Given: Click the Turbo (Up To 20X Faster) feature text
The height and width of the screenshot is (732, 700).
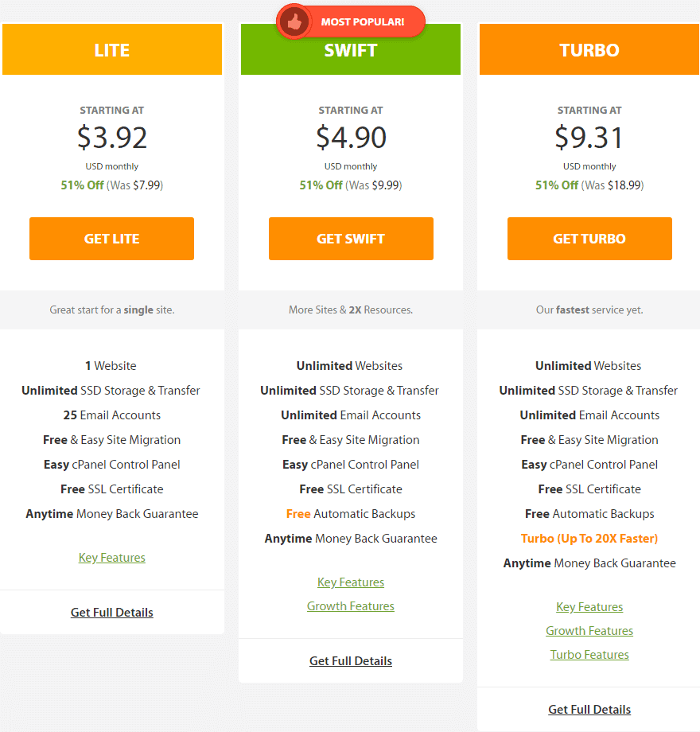Looking at the screenshot, I should pyautogui.click(x=589, y=538).
